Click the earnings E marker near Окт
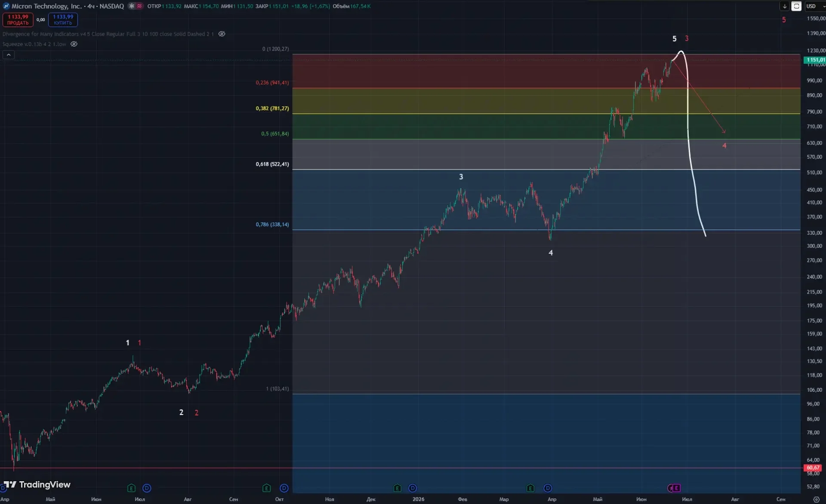 (x=267, y=488)
